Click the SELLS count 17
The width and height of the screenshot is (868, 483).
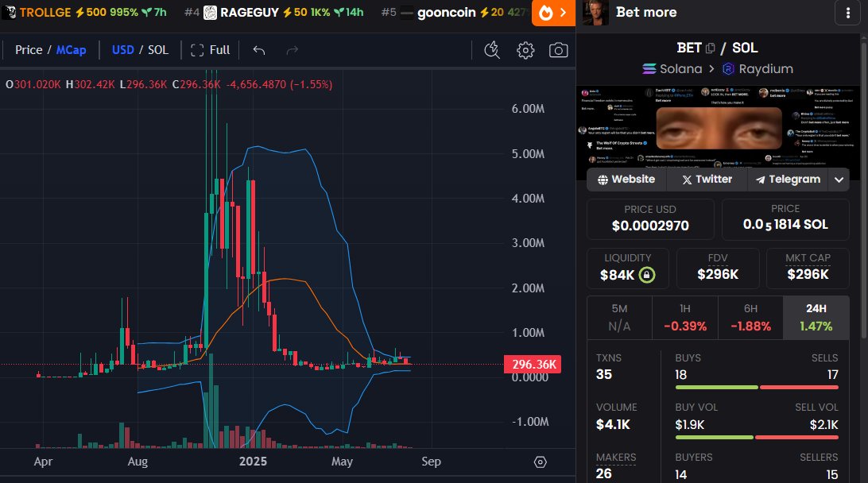[x=832, y=375]
